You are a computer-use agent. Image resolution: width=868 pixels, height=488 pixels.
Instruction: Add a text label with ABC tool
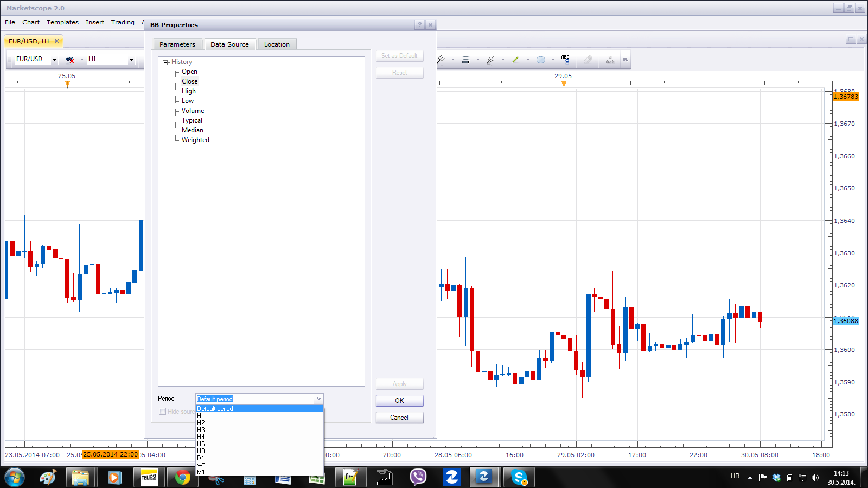tap(565, 59)
